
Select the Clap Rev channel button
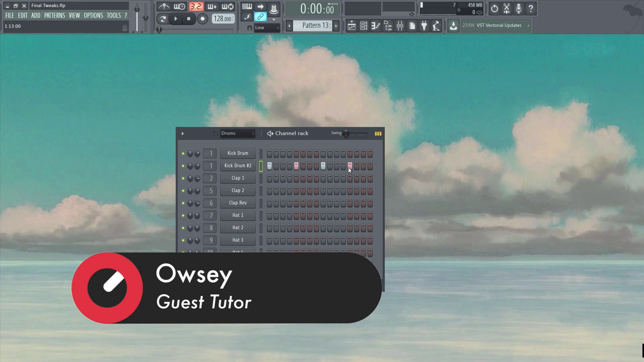[x=237, y=203]
